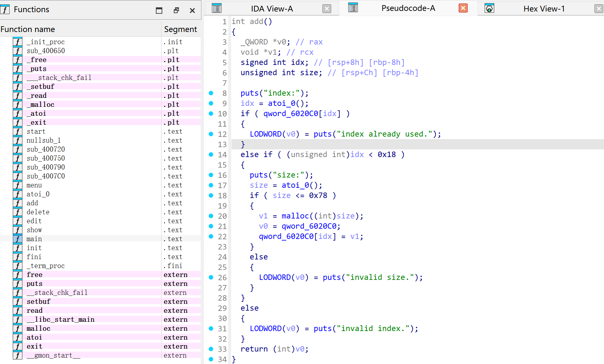
Task: Click function icon next to __gmon_start__
Action: coord(18,355)
